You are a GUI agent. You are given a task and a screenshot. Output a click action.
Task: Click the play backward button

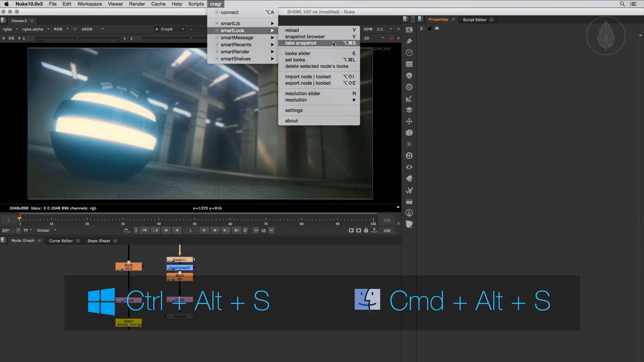click(177, 231)
